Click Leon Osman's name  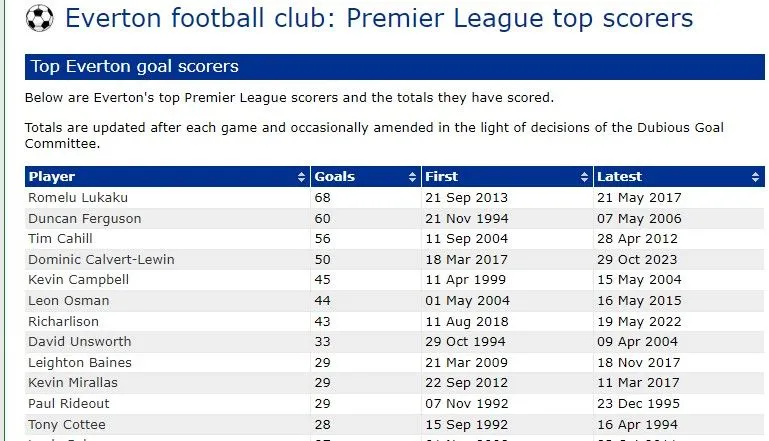(69, 300)
